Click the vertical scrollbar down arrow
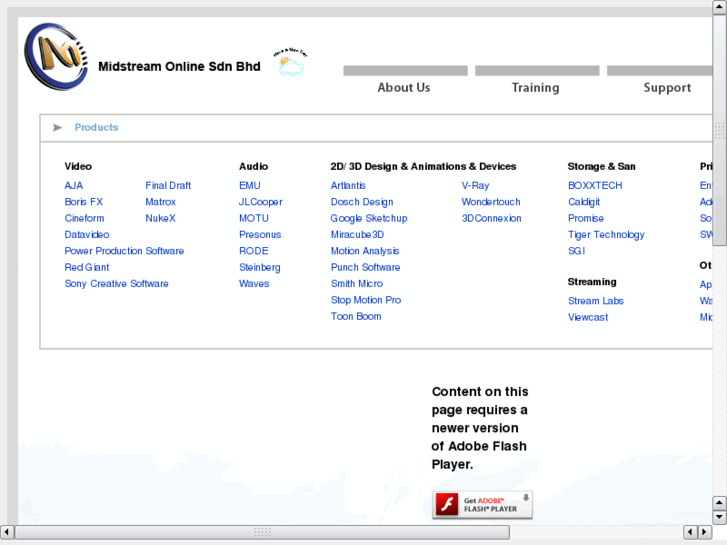Viewport: 727px width, 545px height. click(719, 516)
